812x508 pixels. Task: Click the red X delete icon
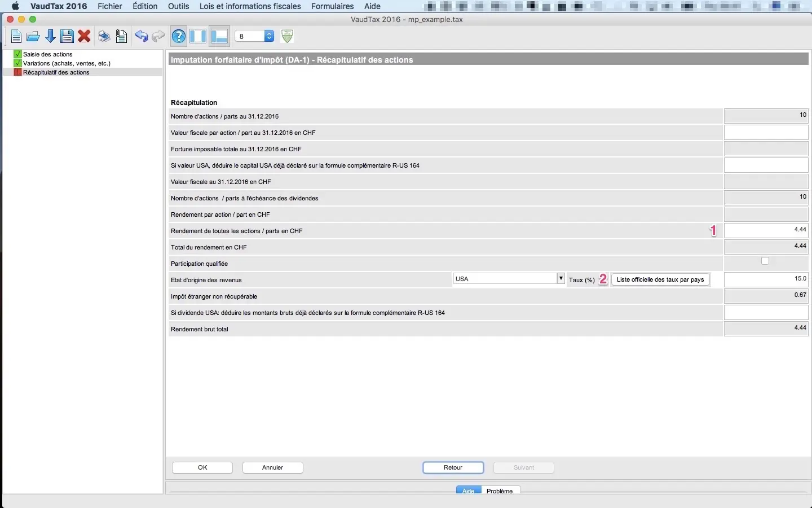coord(85,37)
